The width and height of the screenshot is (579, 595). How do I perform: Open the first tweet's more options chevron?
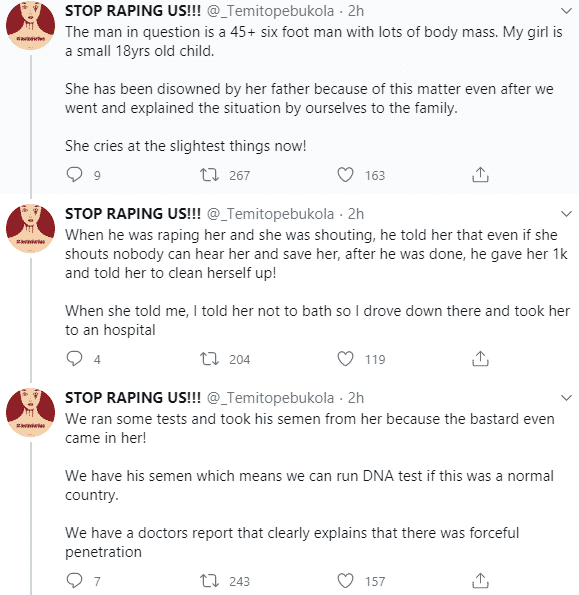[x=566, y=11]
